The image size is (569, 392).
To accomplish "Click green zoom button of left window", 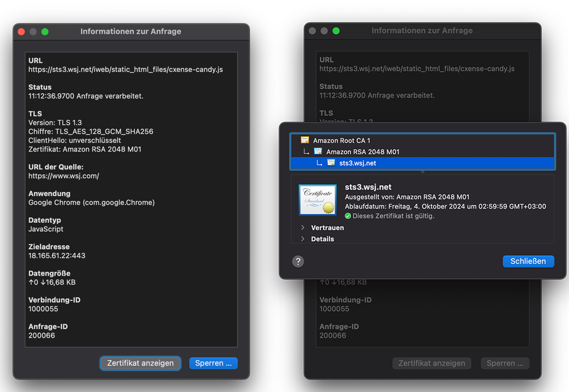I will point(45,31).
